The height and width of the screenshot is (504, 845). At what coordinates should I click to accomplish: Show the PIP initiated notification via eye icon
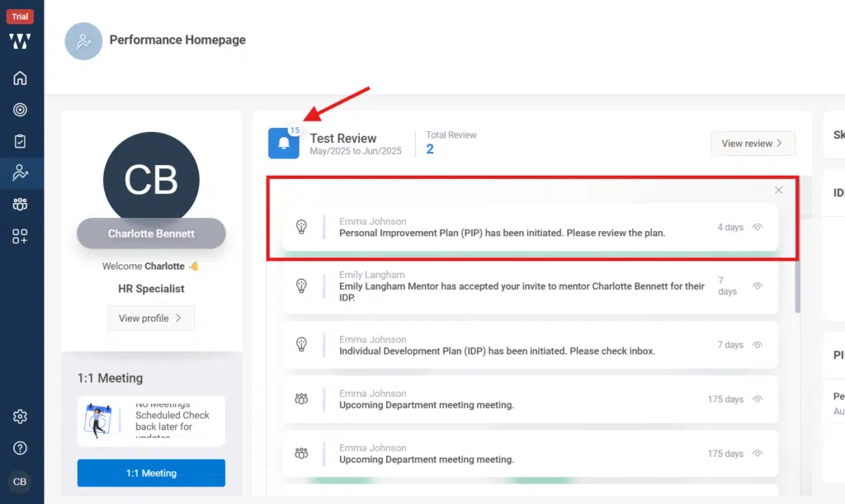758,228
